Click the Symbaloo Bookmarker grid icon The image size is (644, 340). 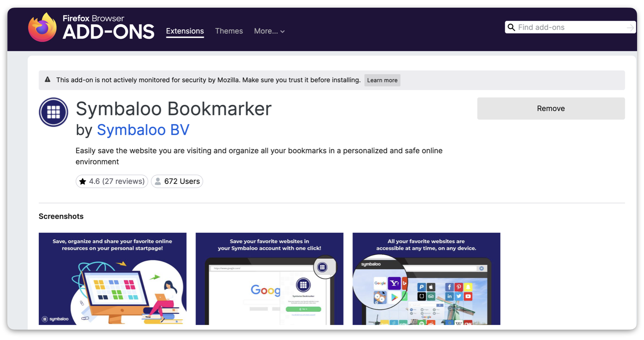coord(53,112)
